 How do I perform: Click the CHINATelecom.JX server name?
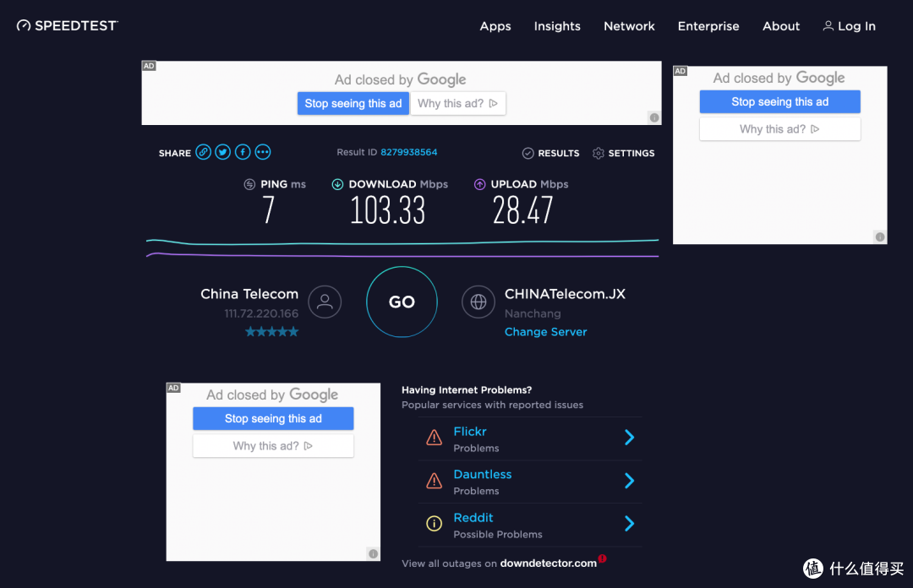pyautogui.click(x=565, y=294)
